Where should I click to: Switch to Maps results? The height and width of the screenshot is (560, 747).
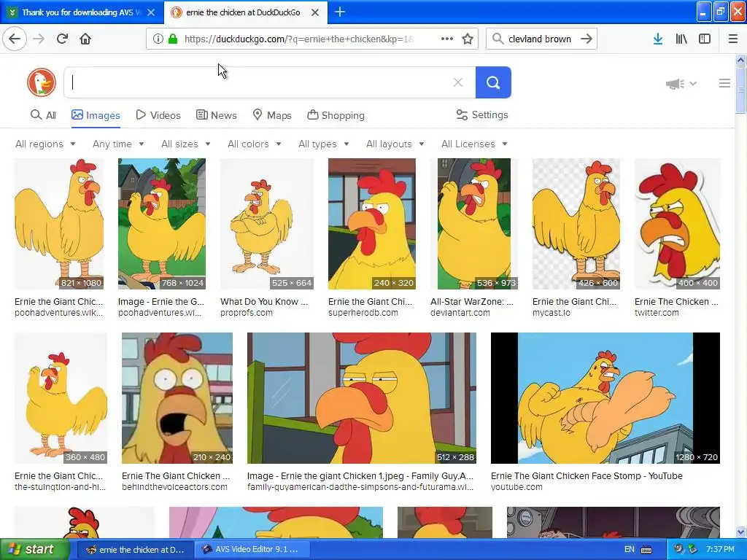(x=272, y=115)
